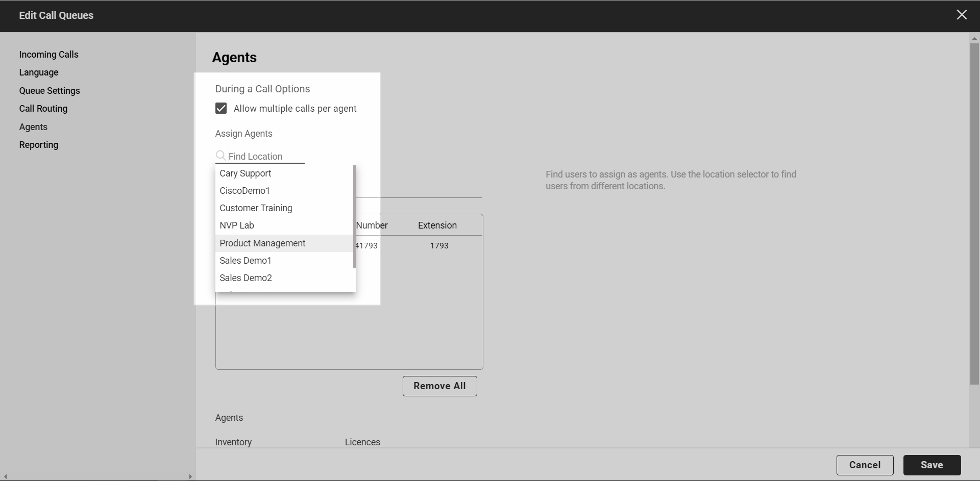Screen dimensions: 980x481
Task: Click the search magnifier icon beside Find Location
Action: point(220,156)
